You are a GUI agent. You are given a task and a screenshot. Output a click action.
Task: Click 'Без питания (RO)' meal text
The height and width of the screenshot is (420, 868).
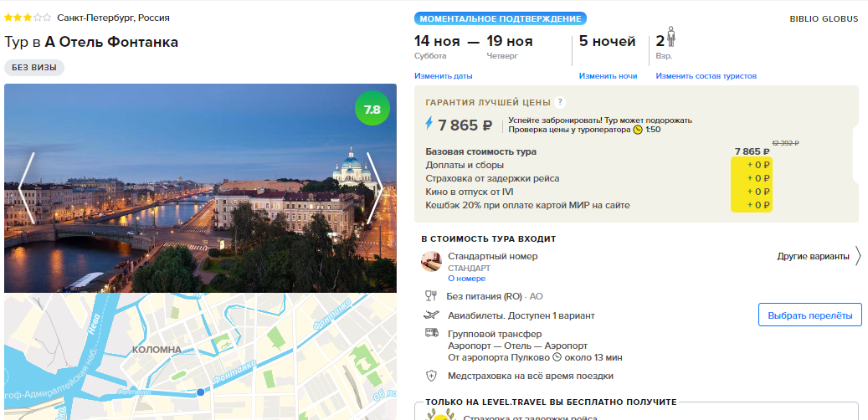484,296
